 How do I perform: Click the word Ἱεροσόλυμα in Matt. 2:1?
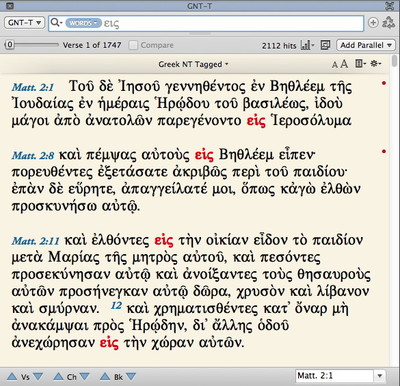pyautogui.click(x=311, y=120)
